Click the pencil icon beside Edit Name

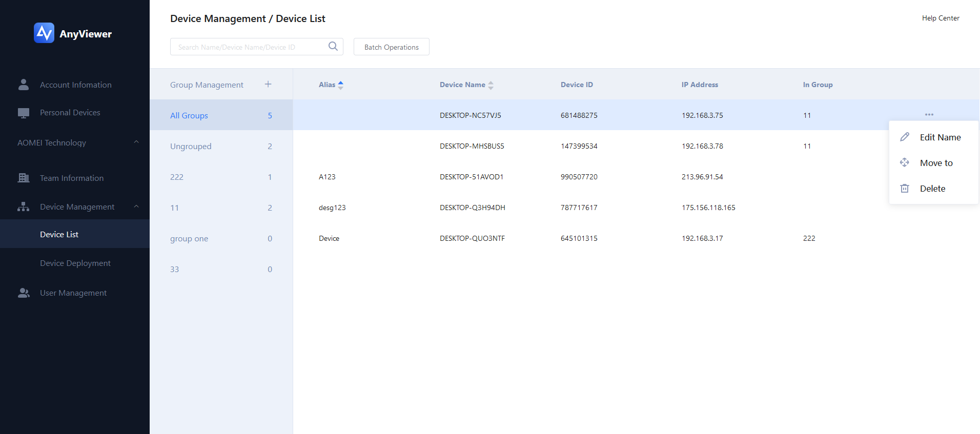(905, 137)
